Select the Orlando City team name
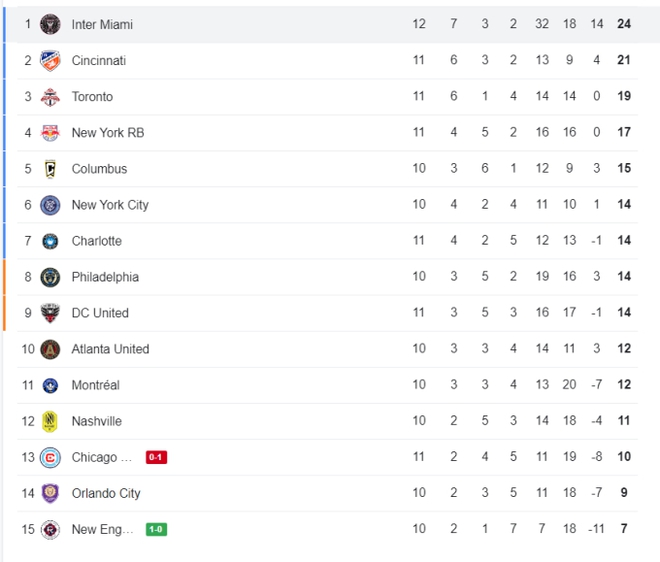Viewport: 660px width, 562px height. pos(105,493)
